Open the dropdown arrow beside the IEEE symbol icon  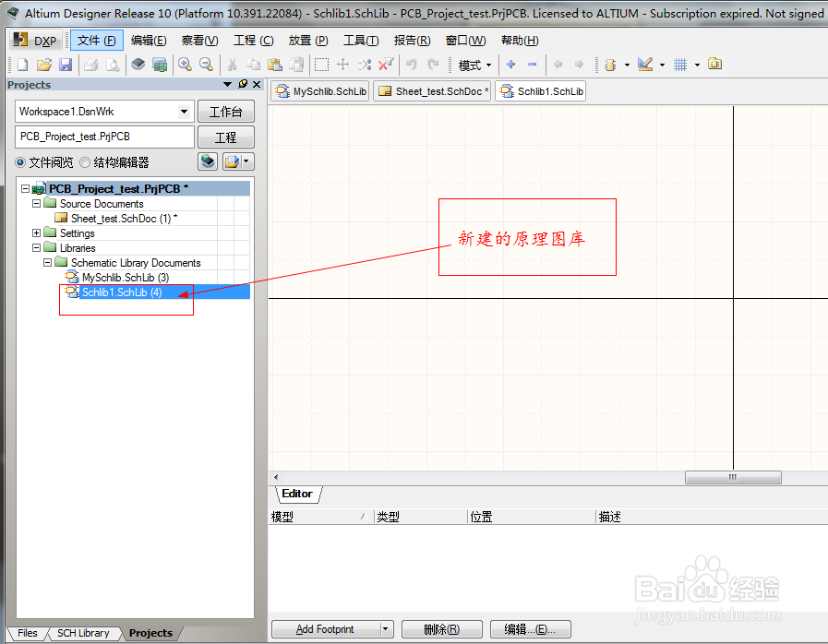pos(628,65)
